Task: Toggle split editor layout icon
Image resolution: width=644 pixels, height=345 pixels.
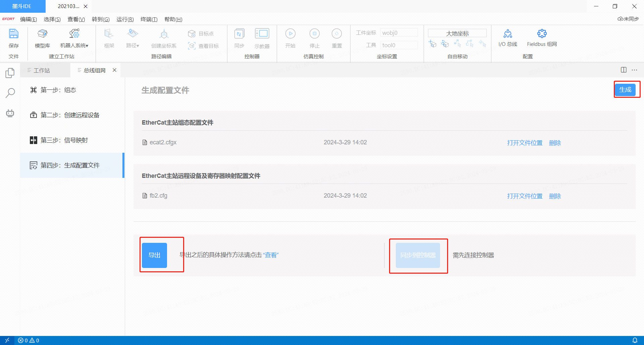Action: (x=624, y=70)
